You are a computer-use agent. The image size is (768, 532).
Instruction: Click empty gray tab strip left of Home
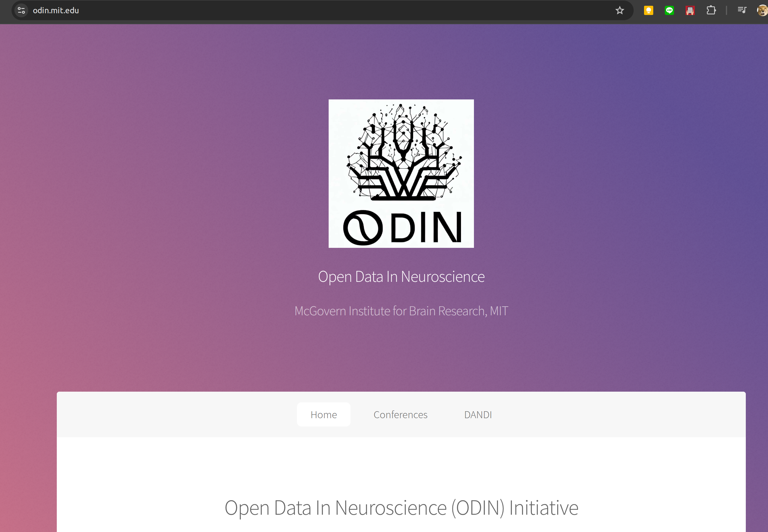coord(174,414)
